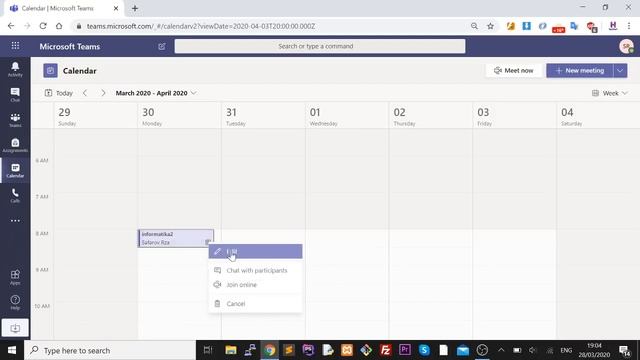Open the app launcher waffle grid
This screenshot has width=640, height=360.
[16, 46]
